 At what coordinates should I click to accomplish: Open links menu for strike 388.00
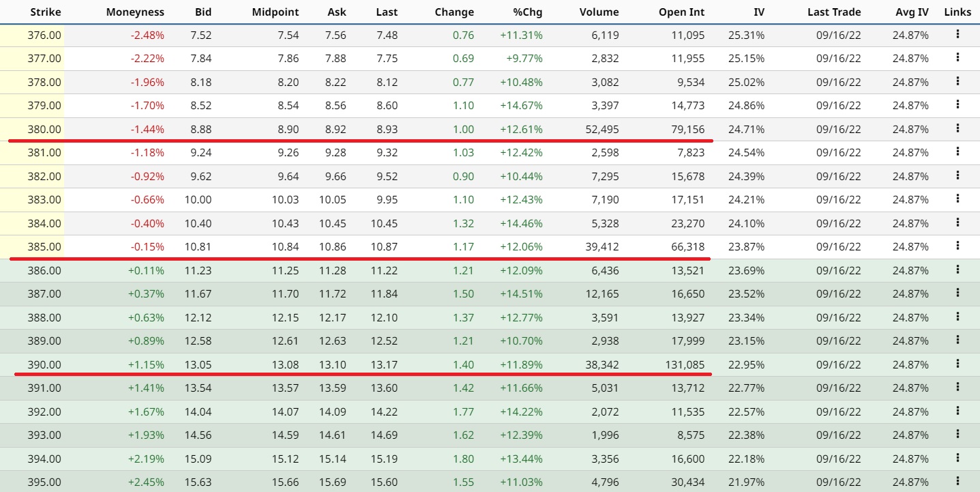pyautogui.click(x=957, y=317)
